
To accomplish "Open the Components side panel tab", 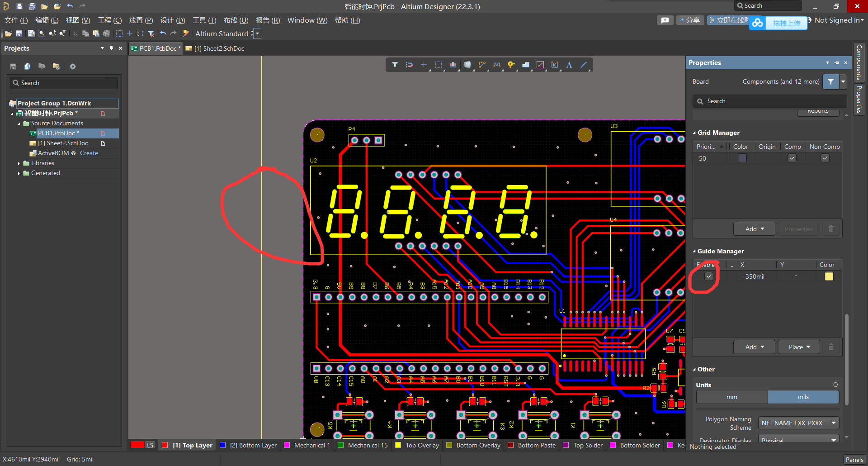I will click(859, 62).
